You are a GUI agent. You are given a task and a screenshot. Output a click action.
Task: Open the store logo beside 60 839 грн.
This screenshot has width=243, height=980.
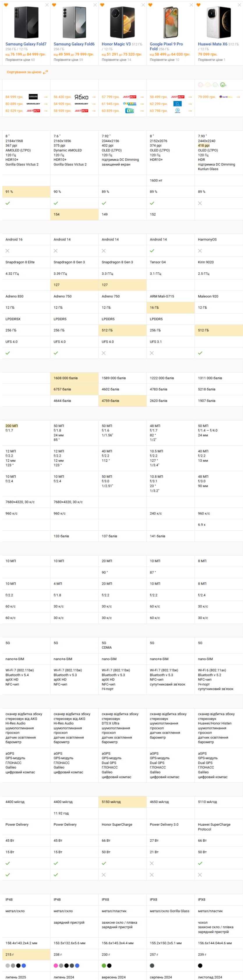click(130, 111)
